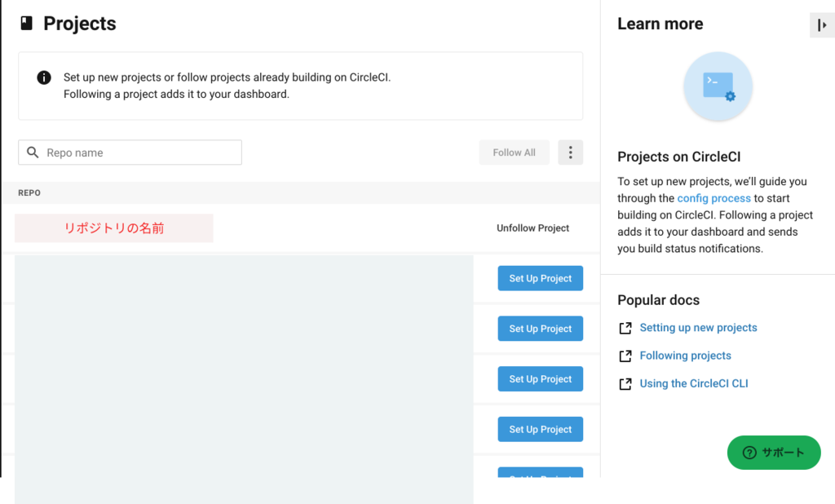Viewport: 835px width, 504px height.
Task: Click Unfollow Project for the first repository
Action: pyautogui.click(x=532, y=228)
